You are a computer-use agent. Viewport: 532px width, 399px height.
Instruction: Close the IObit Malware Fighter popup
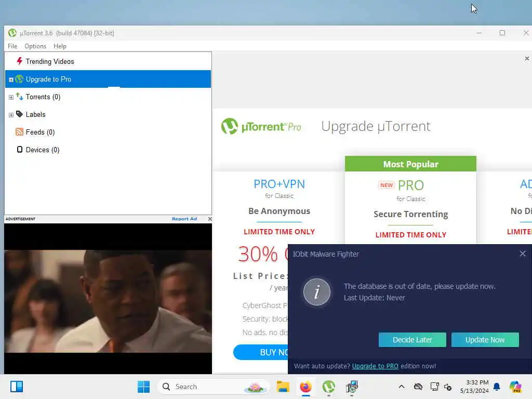(523, 254)
